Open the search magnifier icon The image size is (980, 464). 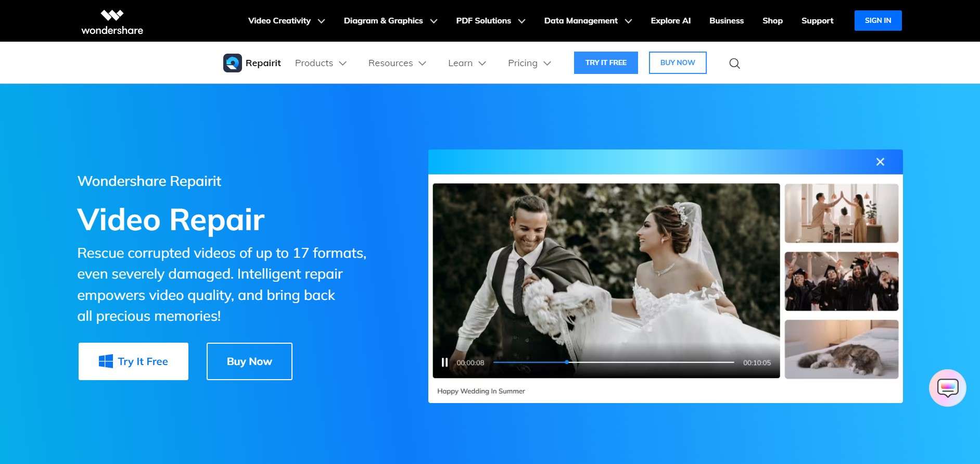pos(734,64)
